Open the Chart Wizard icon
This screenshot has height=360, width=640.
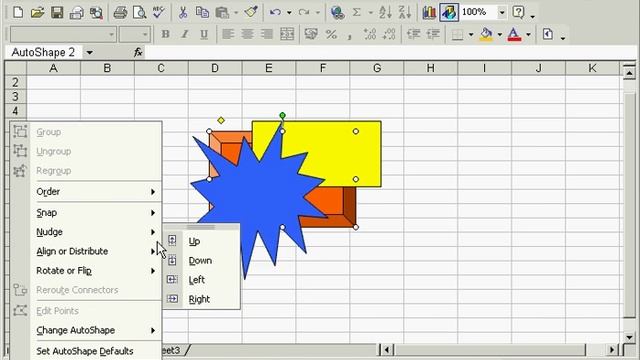click(x=429, y=12)
